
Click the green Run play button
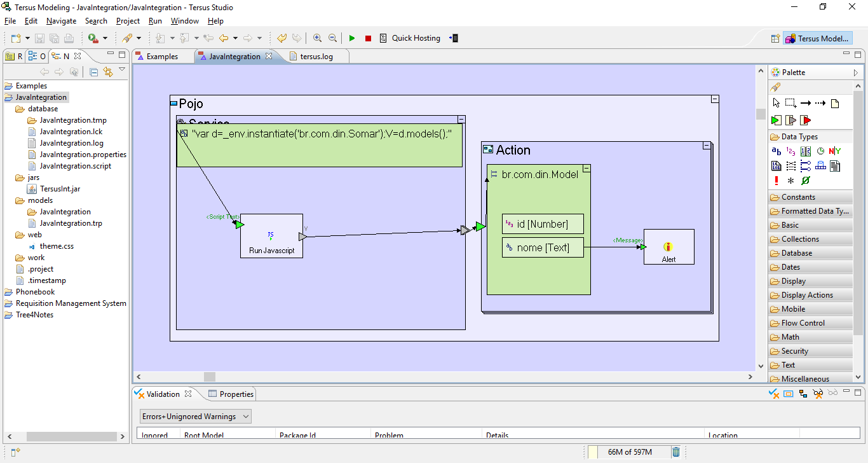tap(352, 38)
